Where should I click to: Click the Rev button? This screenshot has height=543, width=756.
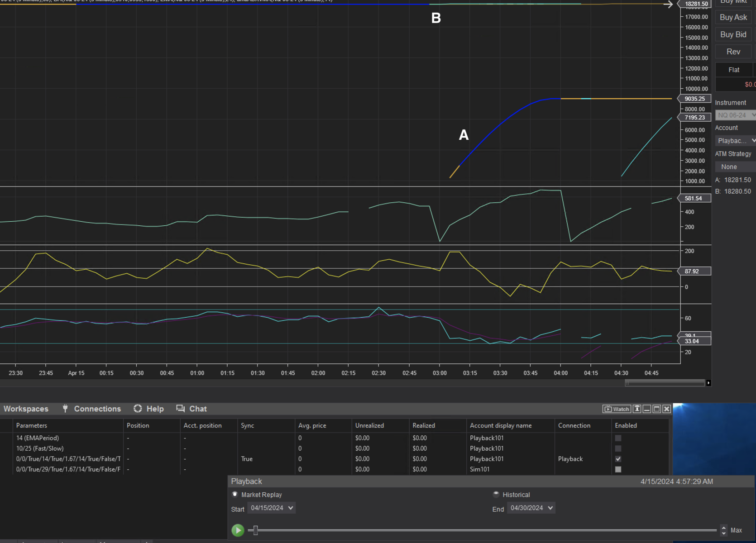(x=733, y=52)
